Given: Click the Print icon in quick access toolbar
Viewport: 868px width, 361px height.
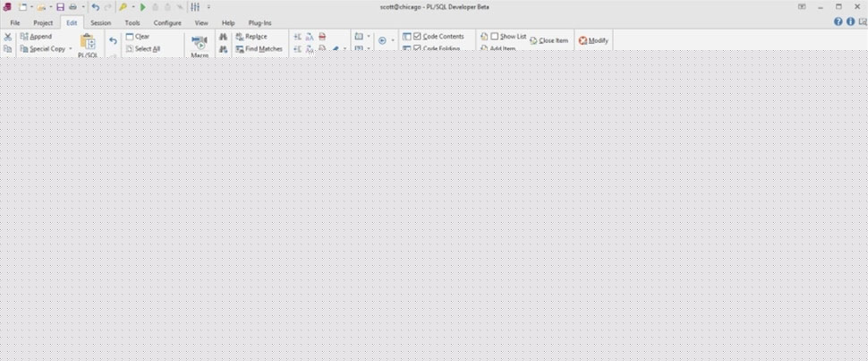Looking at the screenshot, I should point(73,7).
